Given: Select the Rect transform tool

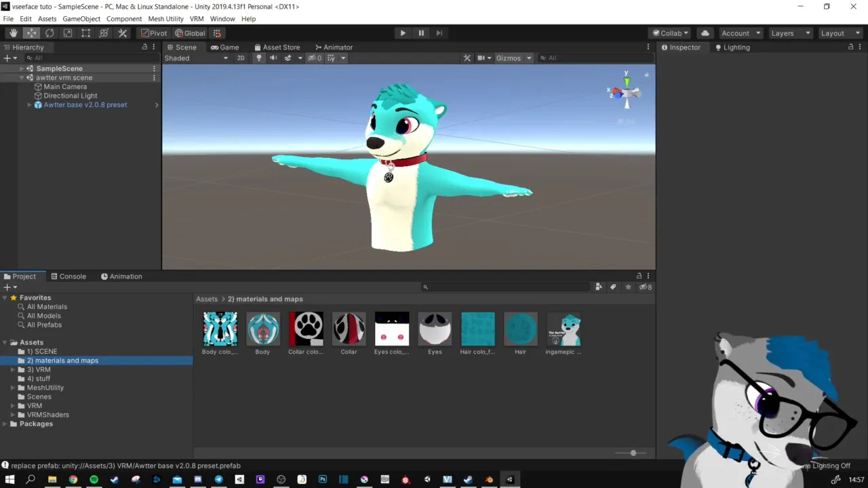Looking at the screenshot, I should coord(86,33).
